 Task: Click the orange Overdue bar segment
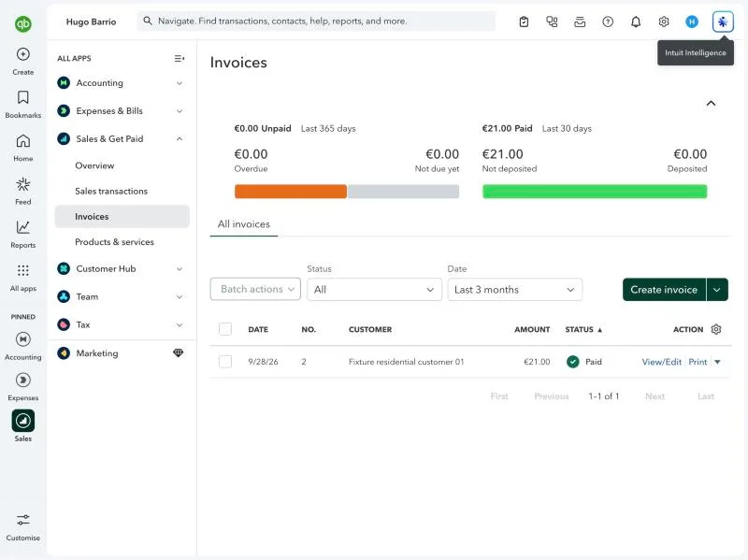(x=291, y=192)
